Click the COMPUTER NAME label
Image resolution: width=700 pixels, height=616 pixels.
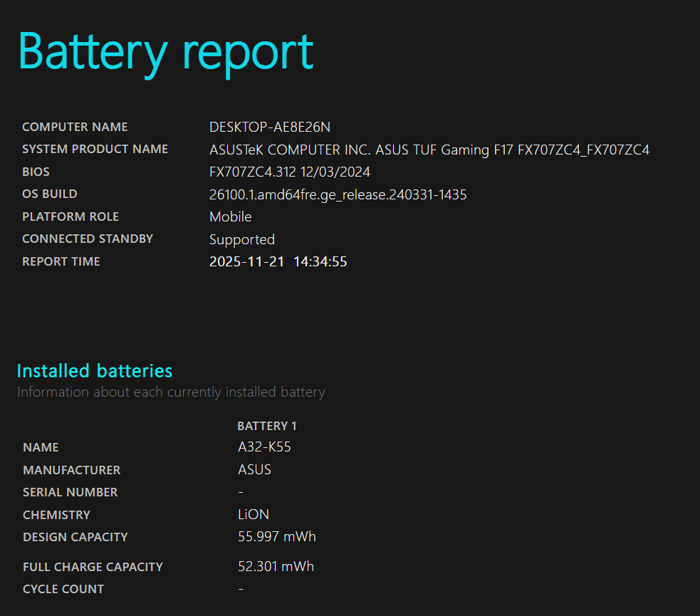click(x=75, y=127)
